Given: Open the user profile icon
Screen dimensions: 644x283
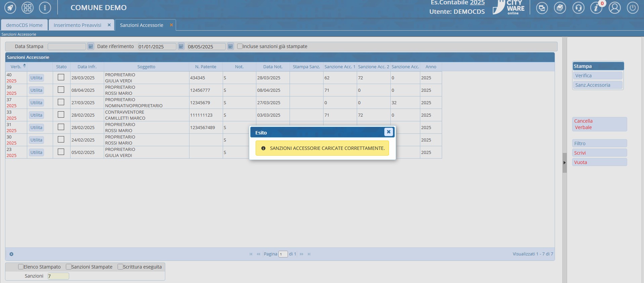Looking at the screenshot, I should tap(614, 8).
